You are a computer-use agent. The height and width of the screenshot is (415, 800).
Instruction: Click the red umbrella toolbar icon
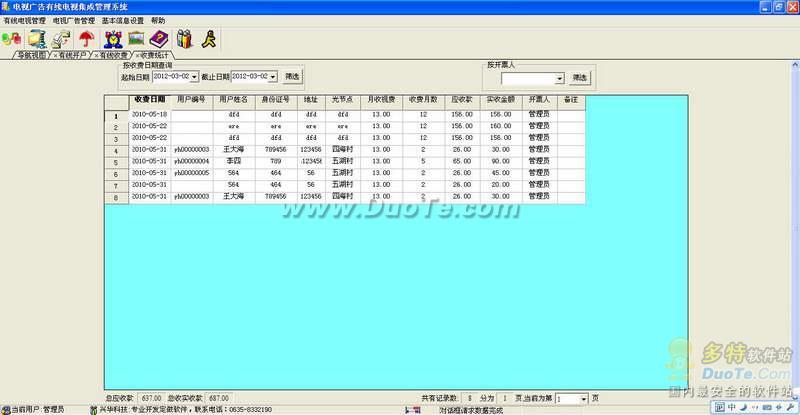coord(87,39)
